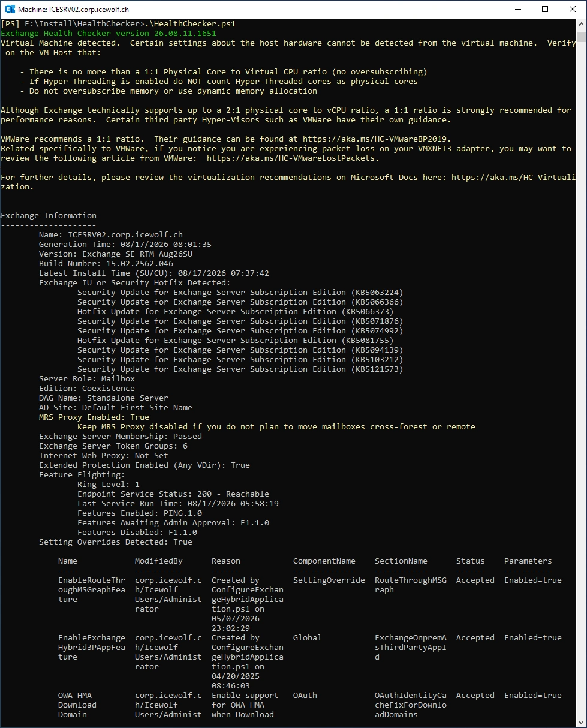Click the Security Update KB5063224 line
Image resolution: width=587 pixels, height=728 pixels.
click(240, 293)
